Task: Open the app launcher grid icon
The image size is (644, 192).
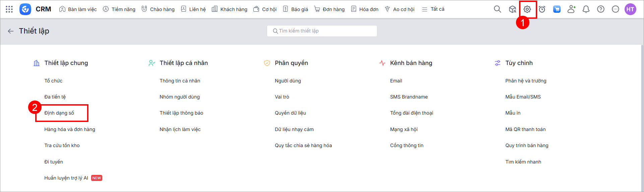Action: (9, 9)
